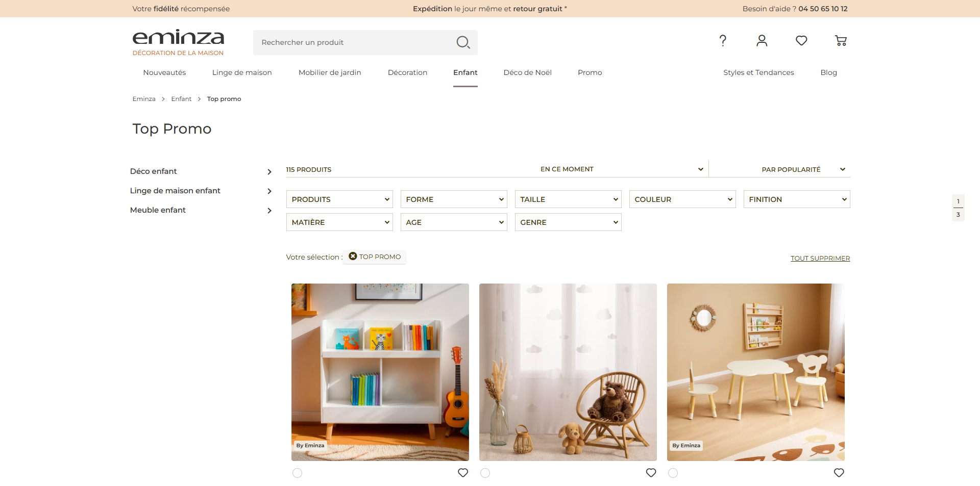The height and width of the screenshot is (486, 980).
Task: Open the shopping cart icon
Action: pyautogui.click(x=841, y=41)
